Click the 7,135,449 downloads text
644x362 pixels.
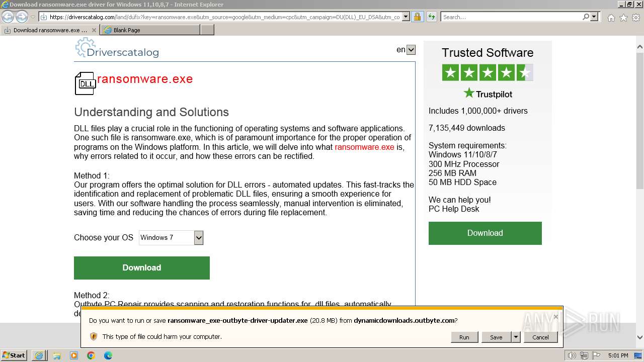coord(467,128)
